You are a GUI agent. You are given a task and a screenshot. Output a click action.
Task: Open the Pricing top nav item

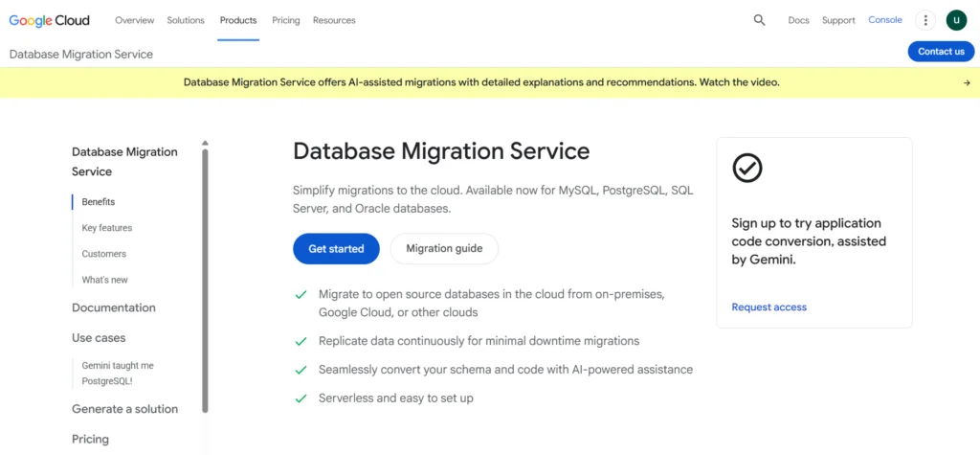click(285, 20)
